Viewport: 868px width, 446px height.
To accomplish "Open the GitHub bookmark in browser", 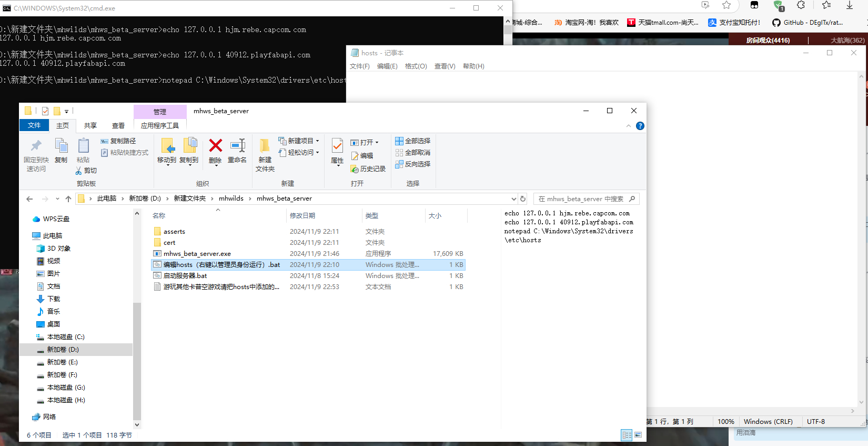I will pos(808,23).
